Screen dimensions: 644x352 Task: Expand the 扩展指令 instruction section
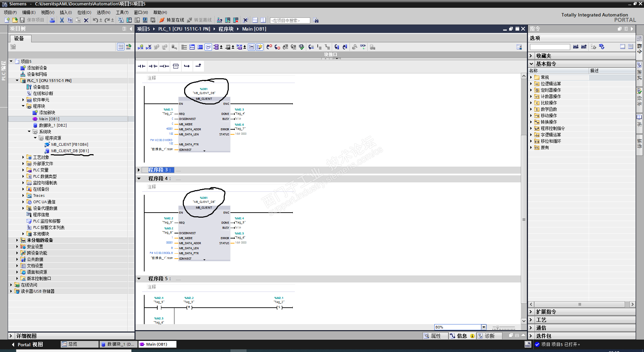tap(531, 312)
